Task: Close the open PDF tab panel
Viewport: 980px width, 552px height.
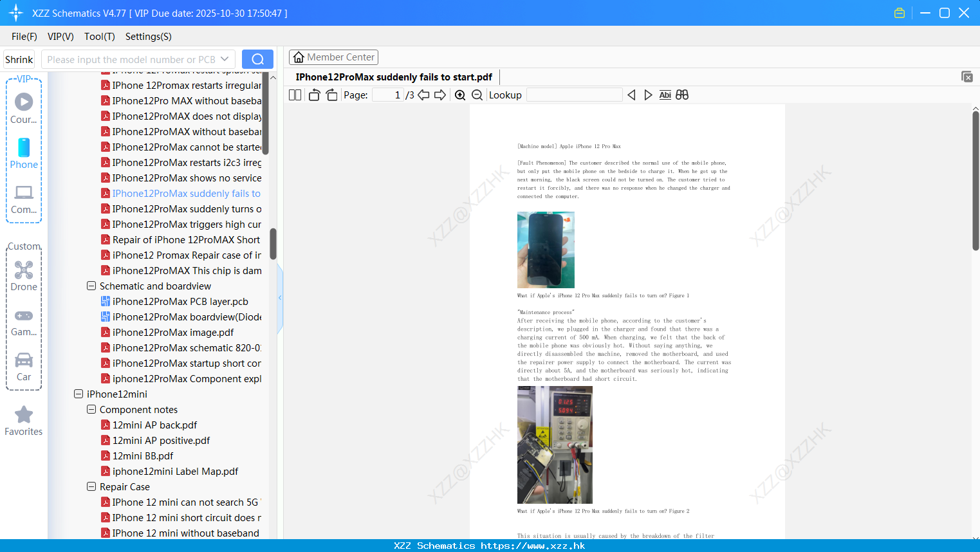Action: click(966, 77)
